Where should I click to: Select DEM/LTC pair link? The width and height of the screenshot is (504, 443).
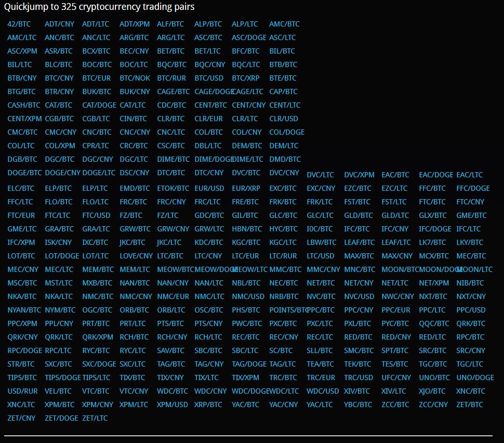point(284,146)
